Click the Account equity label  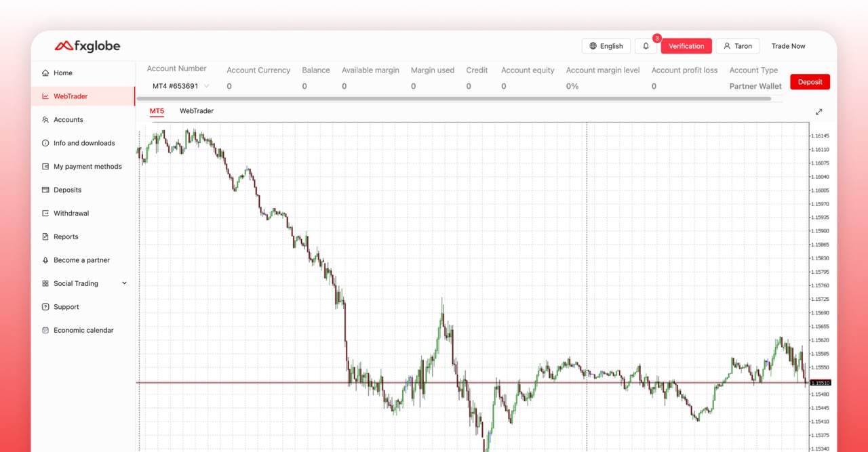coord(528,70)
